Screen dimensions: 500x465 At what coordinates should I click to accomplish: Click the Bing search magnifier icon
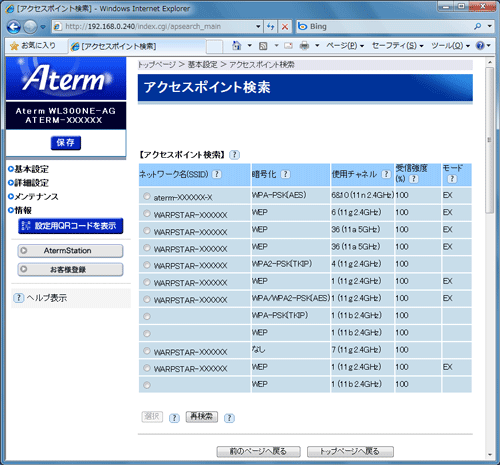(x=477, y=26)
